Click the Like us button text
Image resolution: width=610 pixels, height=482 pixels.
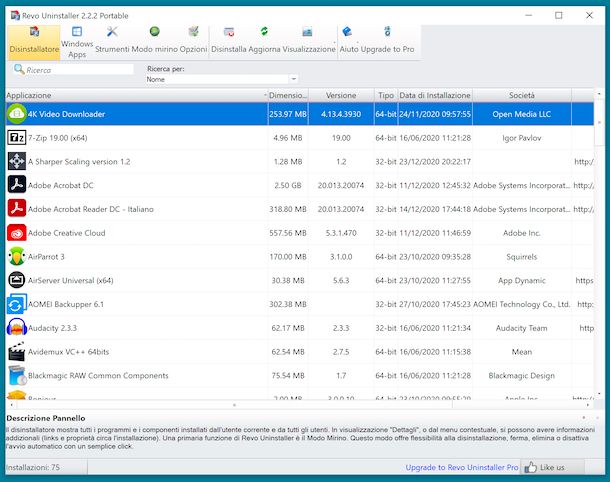(x=552, y=467)
